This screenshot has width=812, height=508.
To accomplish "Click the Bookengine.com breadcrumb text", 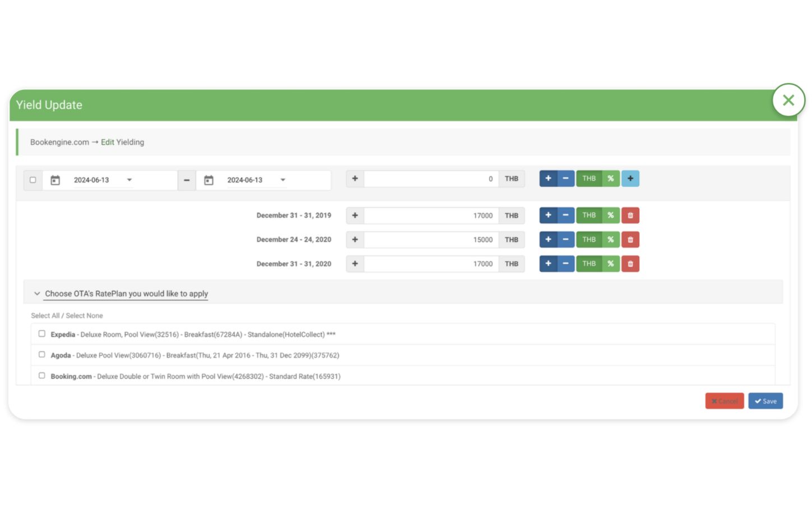I will (x=59, y=143).
